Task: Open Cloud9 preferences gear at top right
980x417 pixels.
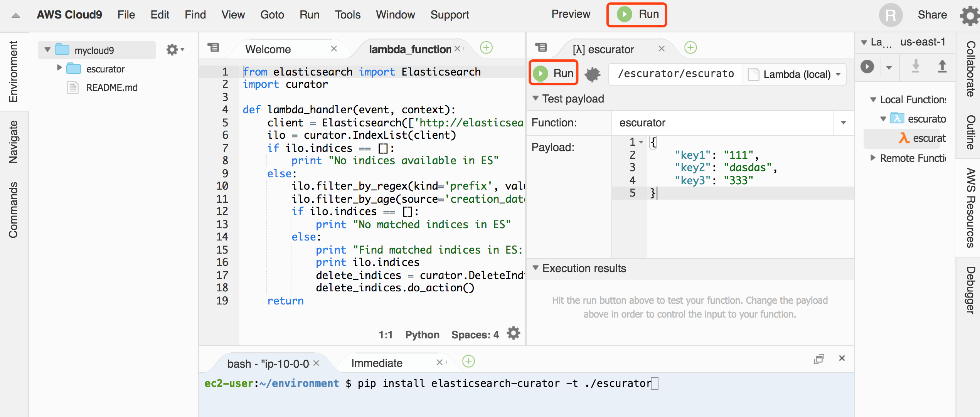Action: (969, 15)
